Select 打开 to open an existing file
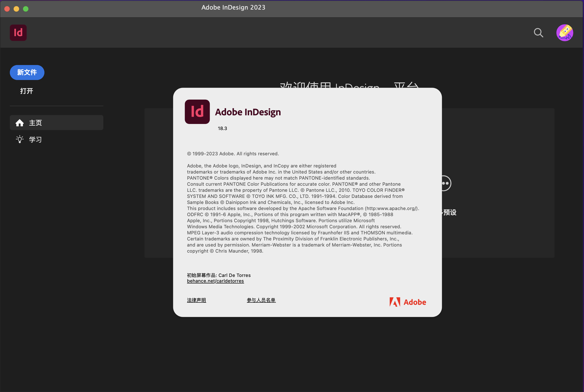Image resolution: width=584 pixels, height=392 pixels. 26,91
